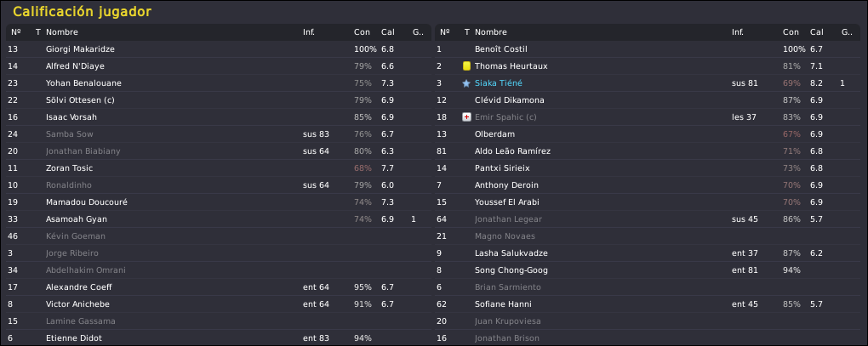Click Emir Spahic's red cross injury icon
Viewport: 868px width, 346px height.
coord(466,117)
